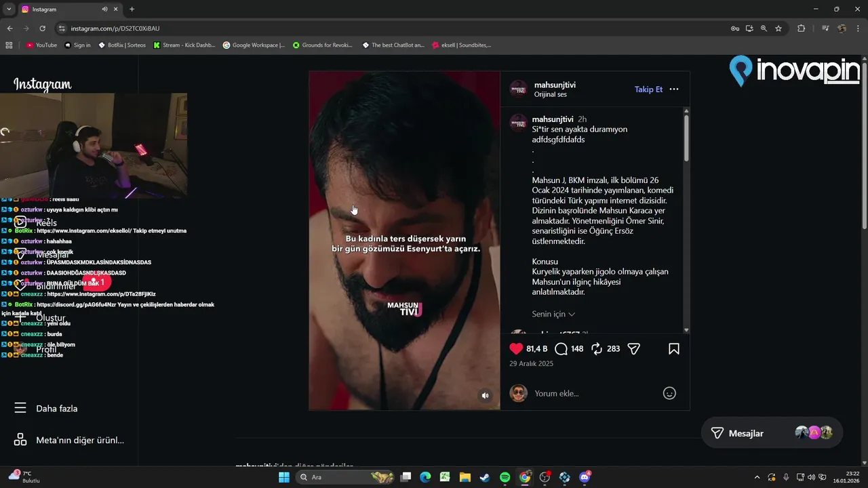Screen dimensions: 868x488
Task: Click the address bar URL
Action: tap(115, 28)
